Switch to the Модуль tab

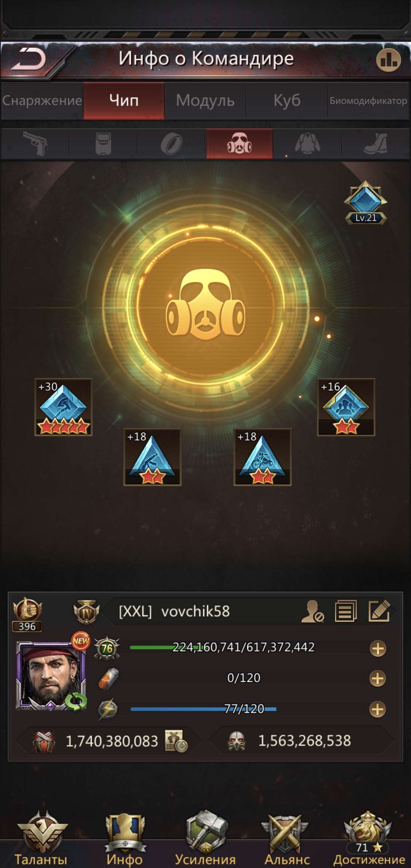tap(205, 101)
